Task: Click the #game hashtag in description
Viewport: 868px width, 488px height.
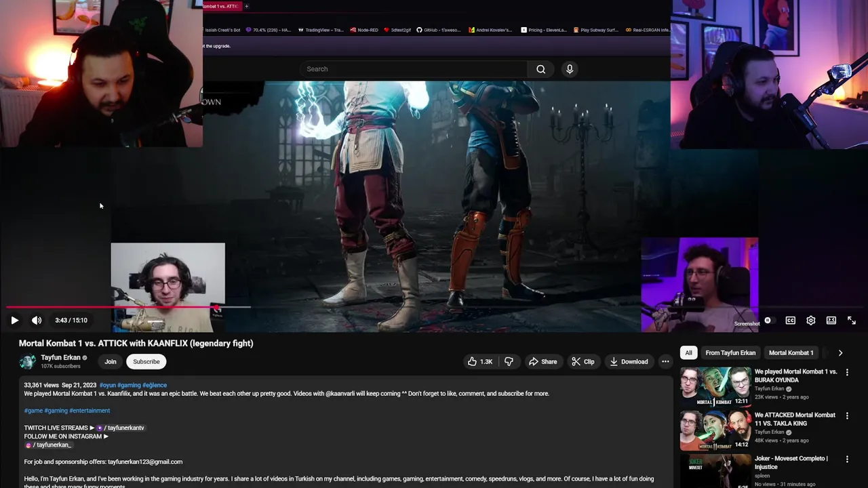Action: (33, 411)
